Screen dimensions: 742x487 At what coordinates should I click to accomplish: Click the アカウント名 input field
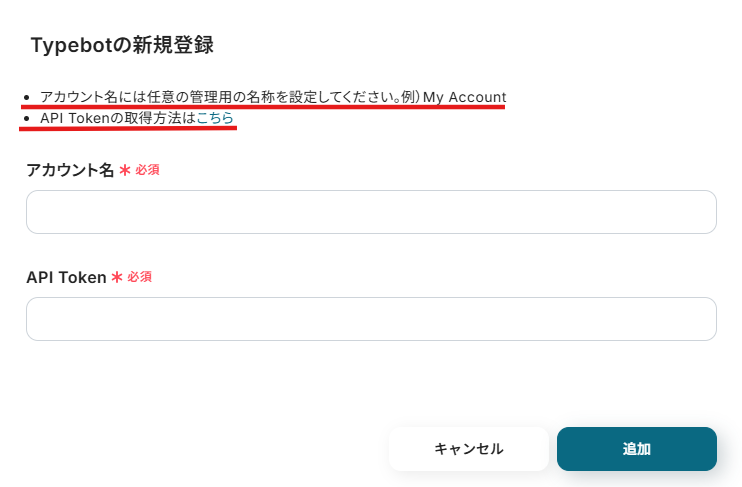click(x=371, y=212)
